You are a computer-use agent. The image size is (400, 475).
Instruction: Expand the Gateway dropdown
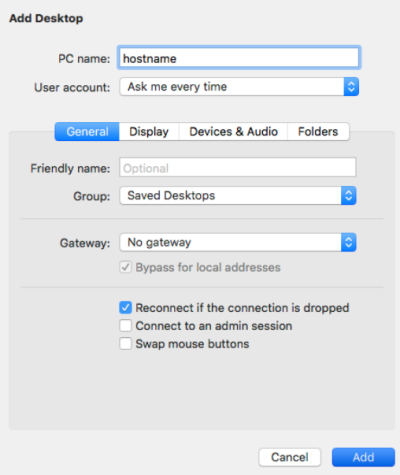(238, 242)
